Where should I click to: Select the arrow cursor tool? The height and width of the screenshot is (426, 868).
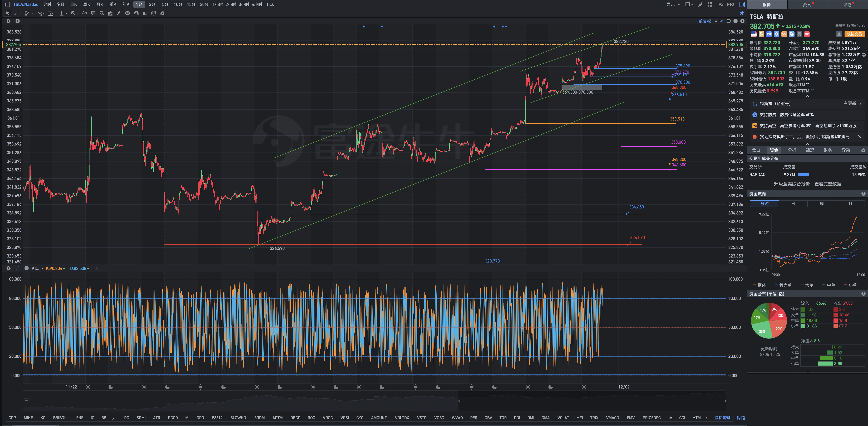tap(7, 13)
